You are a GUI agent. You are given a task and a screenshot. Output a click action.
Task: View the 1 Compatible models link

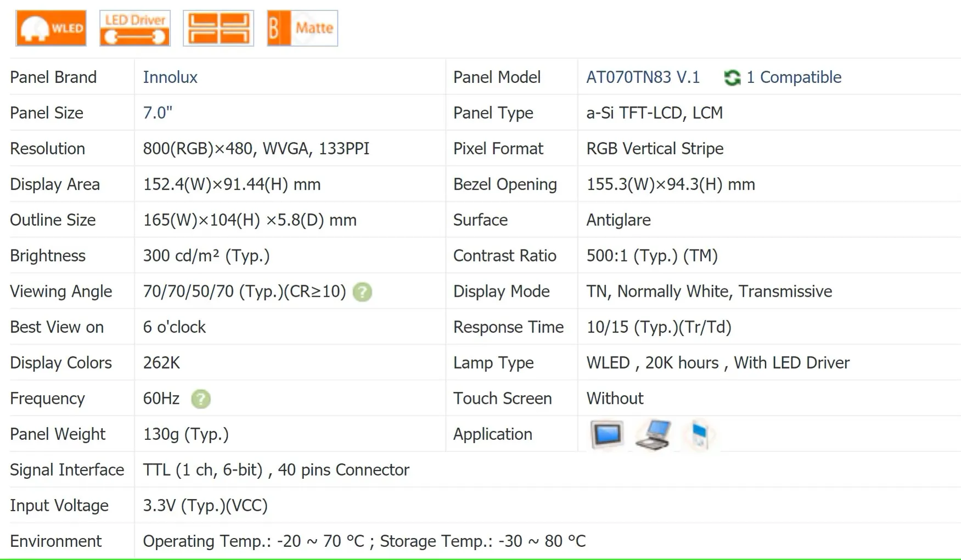pyautogui.click(x=794, y=77)
